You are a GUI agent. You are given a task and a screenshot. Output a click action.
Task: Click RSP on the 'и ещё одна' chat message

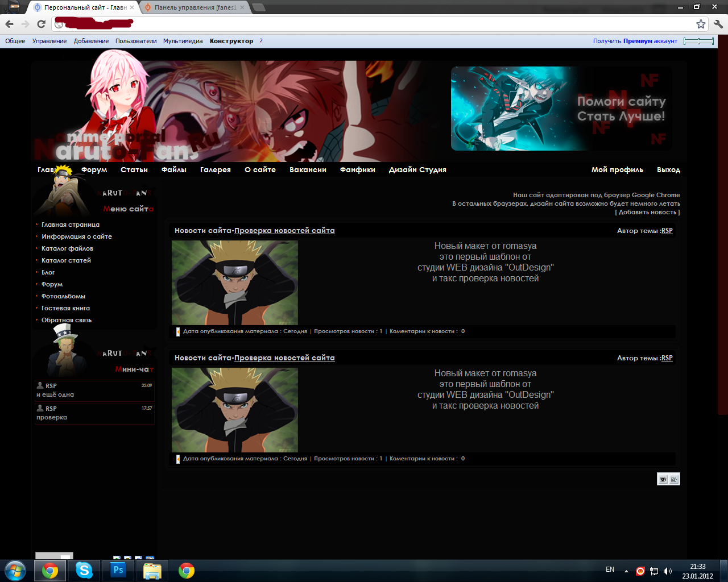point(51,386)
